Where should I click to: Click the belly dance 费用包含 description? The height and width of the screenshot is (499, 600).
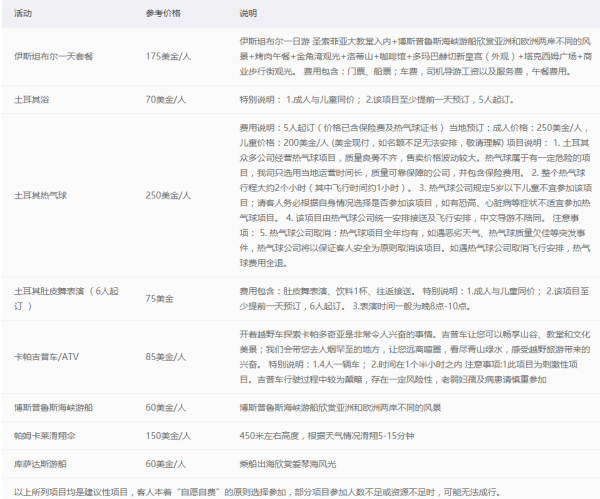[414, 298]
